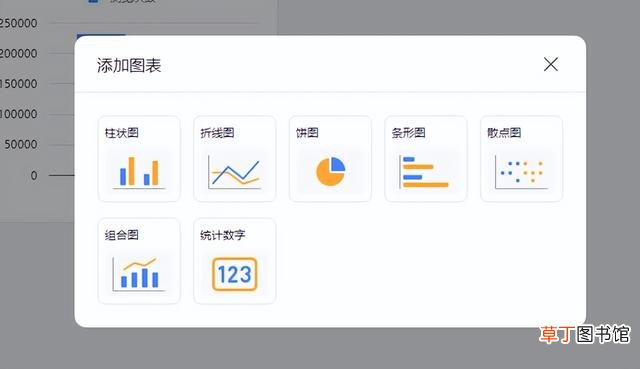Screen dimensions: 640x369
Task: Click the 添加图表 dialog title
Action: point(129,65)
